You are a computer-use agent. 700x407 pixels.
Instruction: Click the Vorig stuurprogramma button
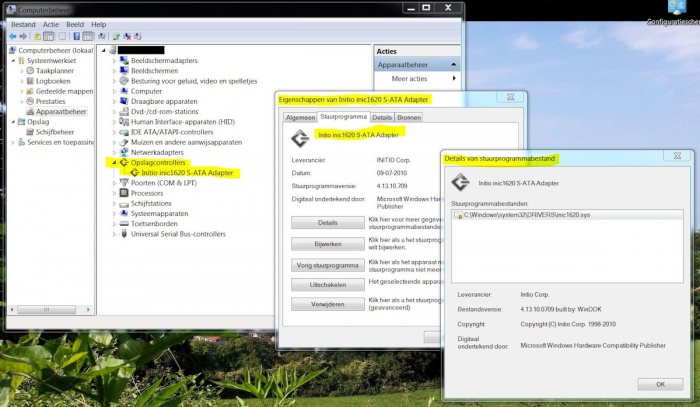(328, 265)
